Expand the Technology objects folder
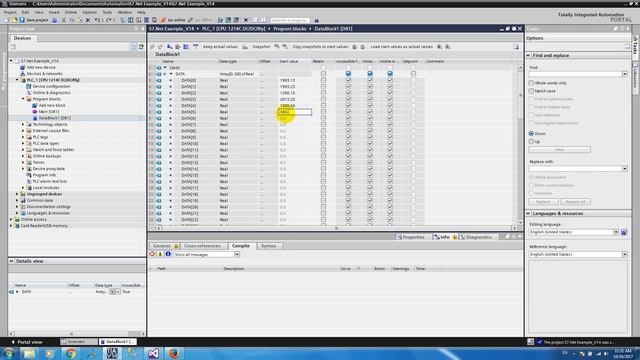 [23, 124]
